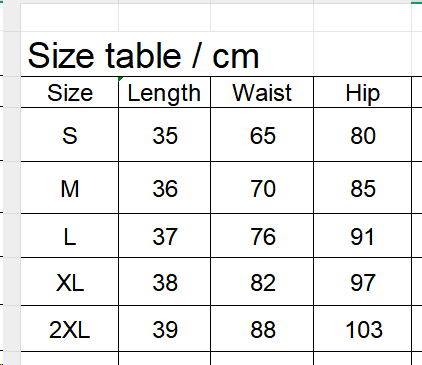This screenshot has width=422, height=365.
Task: Select the Length value 39 cell
Action: pos(164,329)
